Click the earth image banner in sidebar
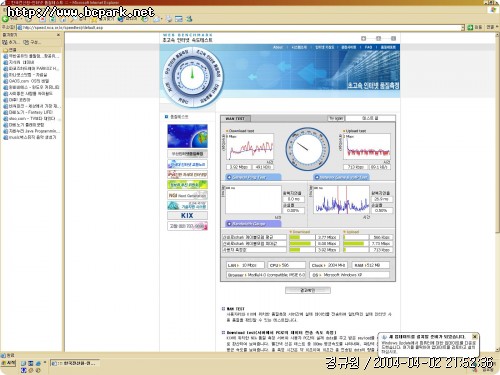This screenshot has width=500, height=375. (x=187, y=136)
